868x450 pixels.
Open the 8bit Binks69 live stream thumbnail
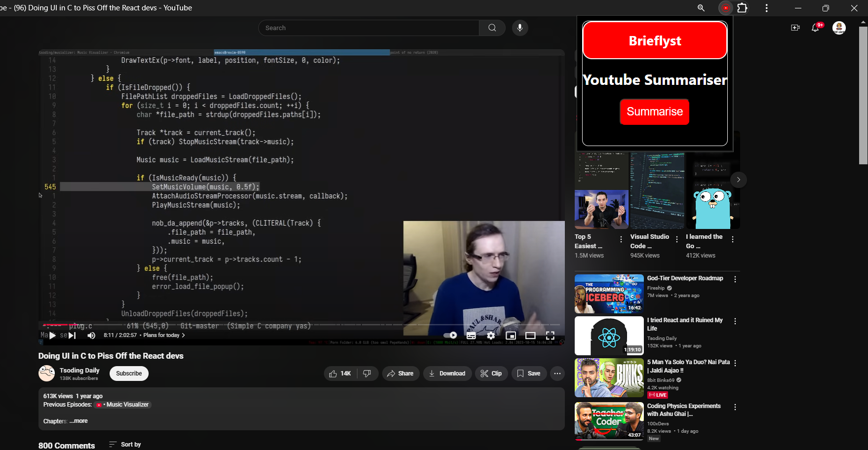click(609, 378)
